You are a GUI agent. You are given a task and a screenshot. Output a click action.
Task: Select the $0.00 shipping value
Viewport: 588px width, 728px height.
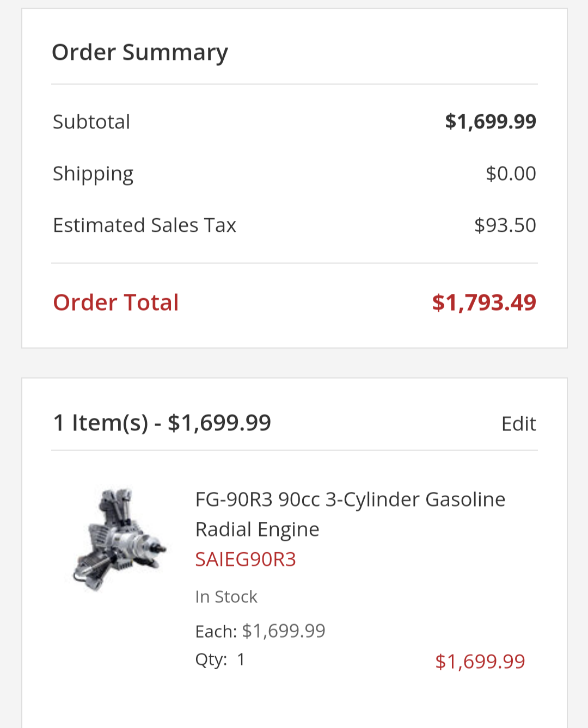point(511,173)
